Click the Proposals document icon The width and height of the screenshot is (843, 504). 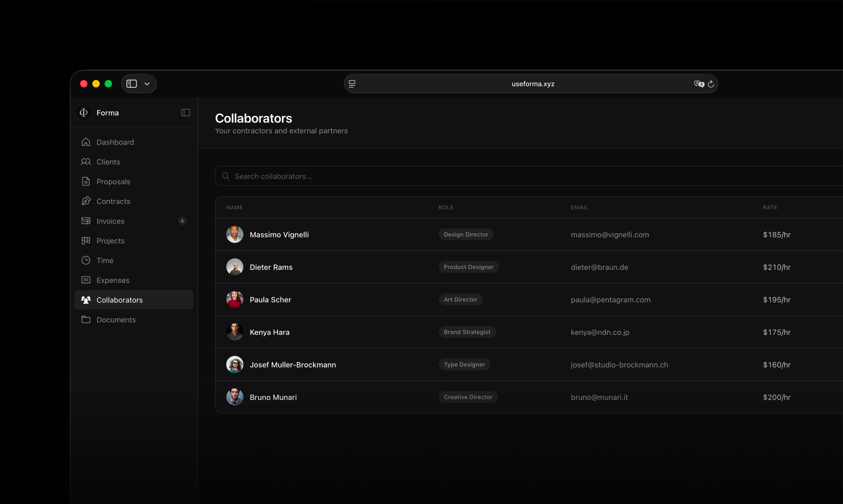pos(86,182)
